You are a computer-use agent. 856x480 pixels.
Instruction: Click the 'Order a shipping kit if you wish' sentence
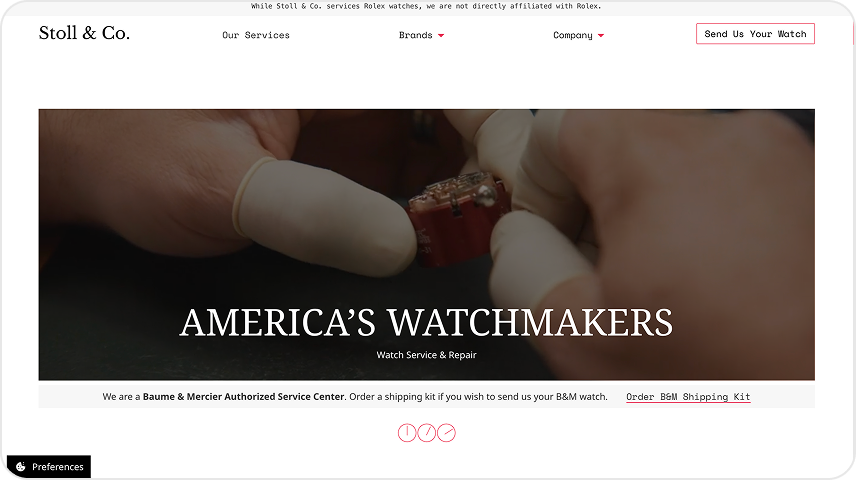(478, 396)
